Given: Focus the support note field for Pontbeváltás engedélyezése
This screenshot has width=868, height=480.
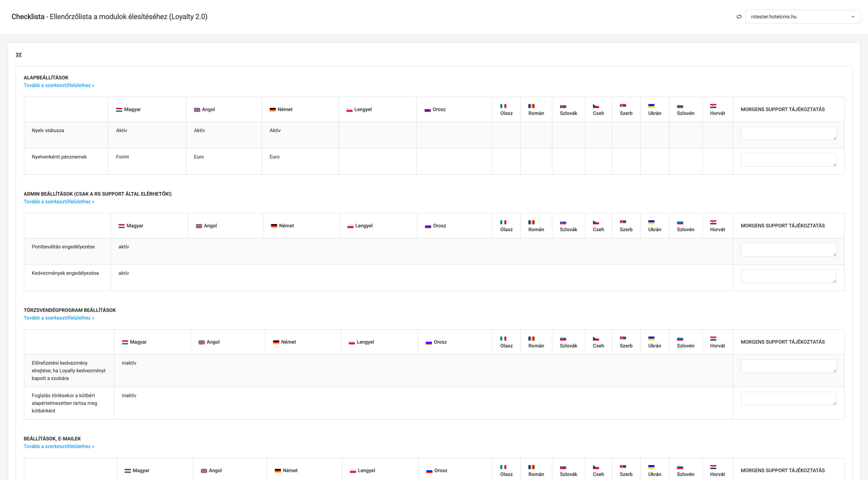Looking at the screenshot, I should 788,250.
